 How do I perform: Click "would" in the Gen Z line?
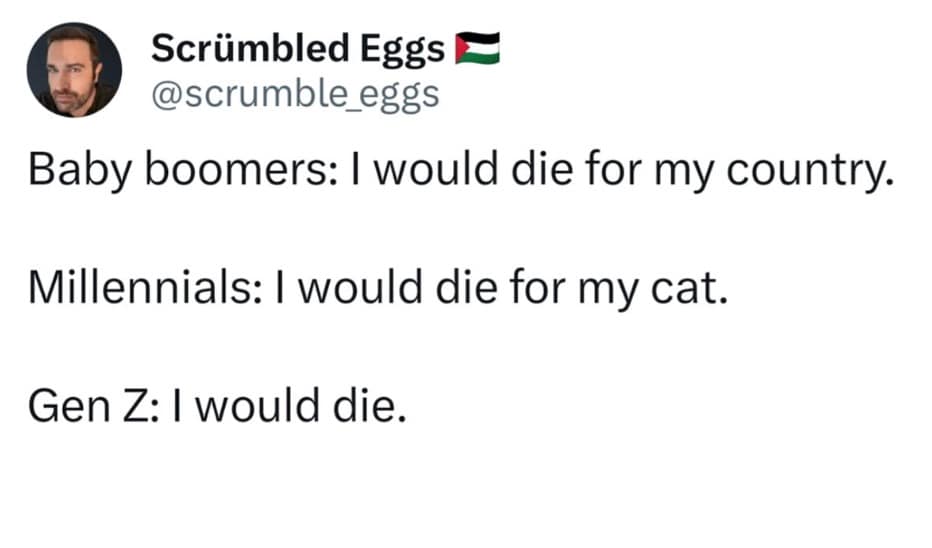(255, 404)
